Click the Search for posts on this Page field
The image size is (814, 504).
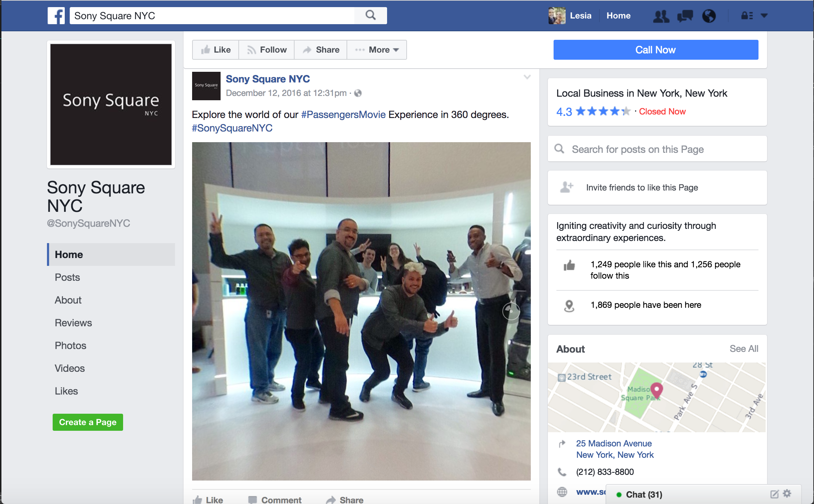[657, 149]
